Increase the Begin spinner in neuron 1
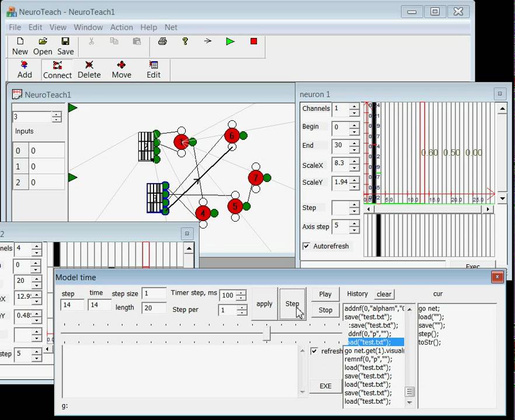The height and width of the screenshot is (420, 515). (x=354, y=125)
